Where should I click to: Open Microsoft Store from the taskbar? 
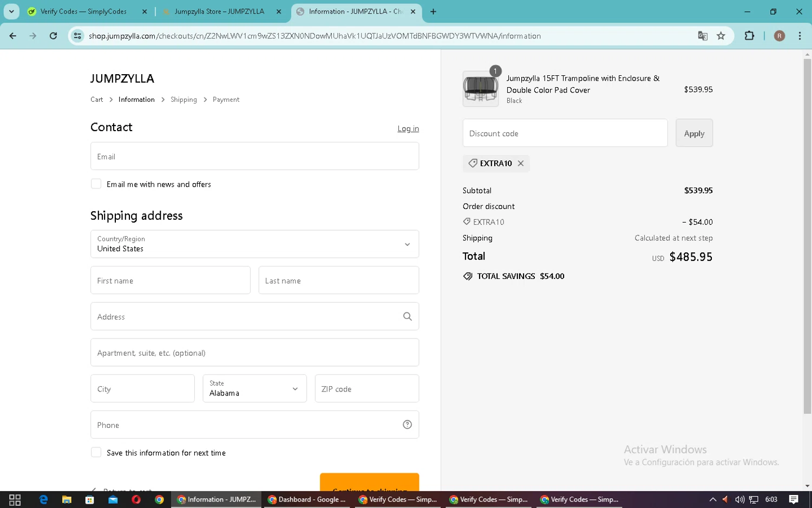click(x=90, y=499)
